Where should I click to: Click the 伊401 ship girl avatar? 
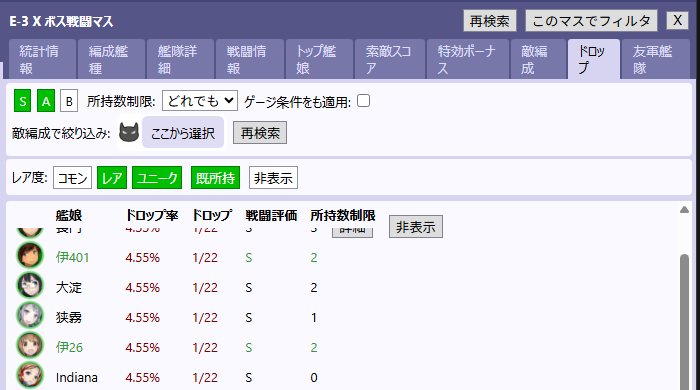point(30,256)
